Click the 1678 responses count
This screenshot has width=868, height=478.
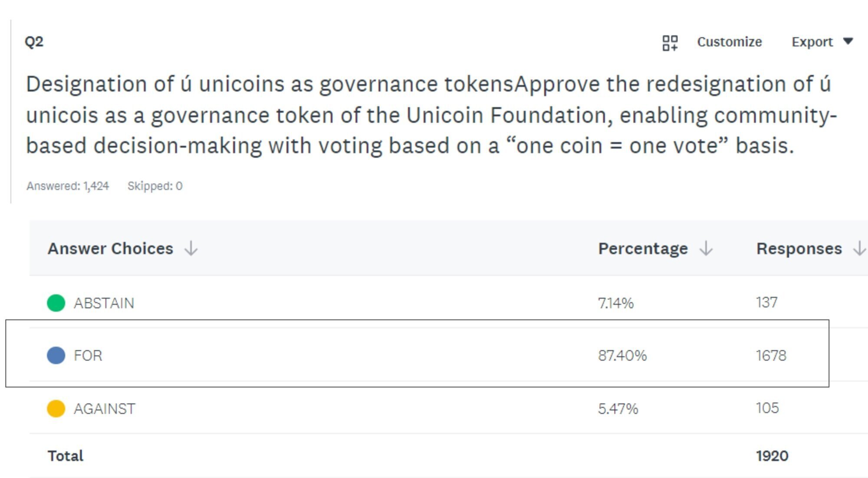pyautogui.click(x=771, y=356)
